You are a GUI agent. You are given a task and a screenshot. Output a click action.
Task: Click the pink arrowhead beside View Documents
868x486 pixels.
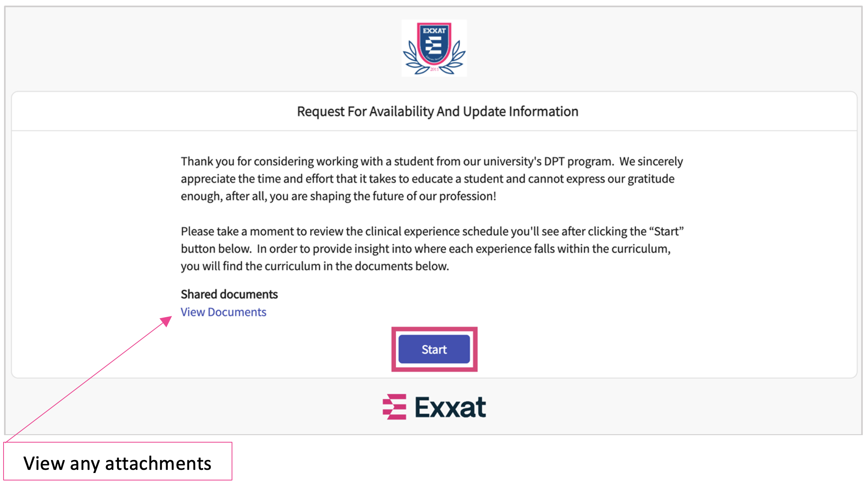click(x=167, y=320)
